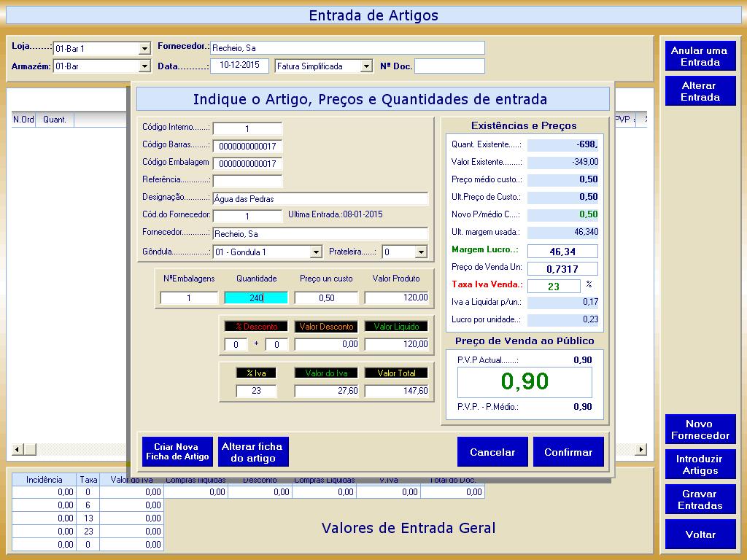Expand the Loja dropdown
Screen dimensions: 747x560
pyautogui.click(x=144, y=49)
